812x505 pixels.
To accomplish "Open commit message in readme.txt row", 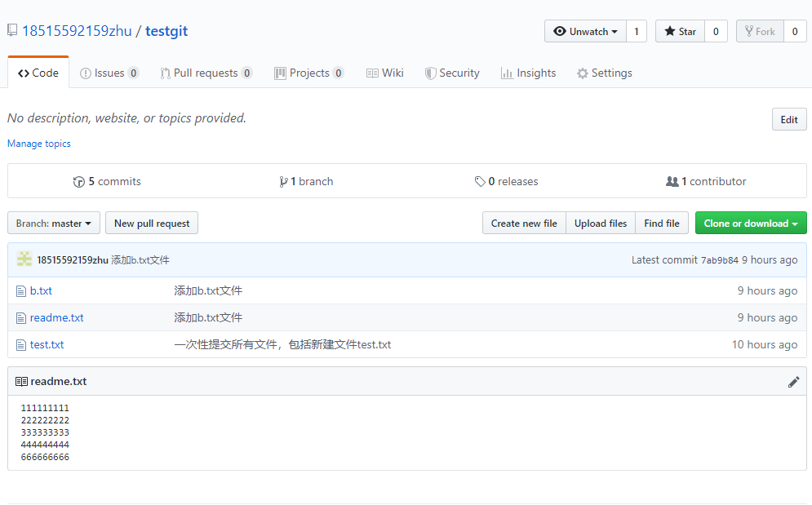I will click(208, 318).
